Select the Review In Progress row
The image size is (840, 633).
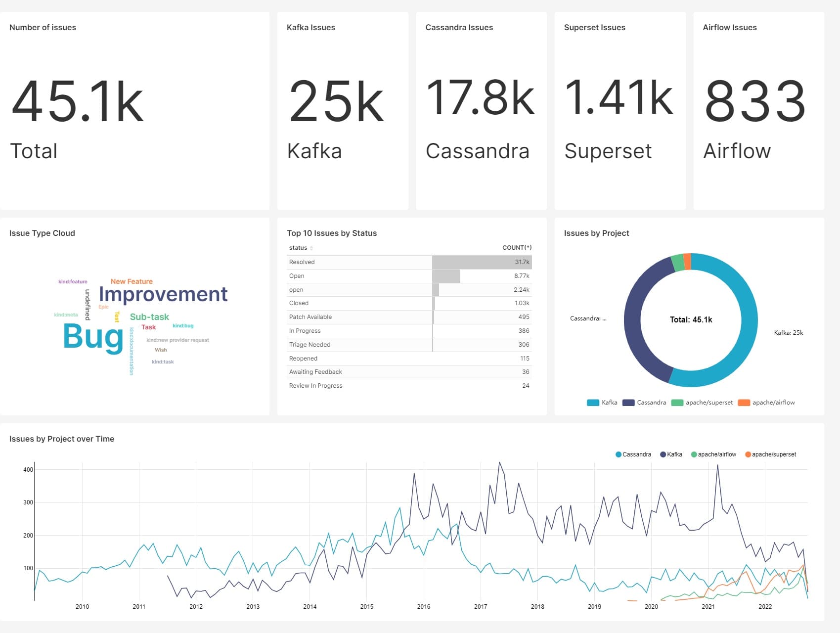click(x=409, y=386)
